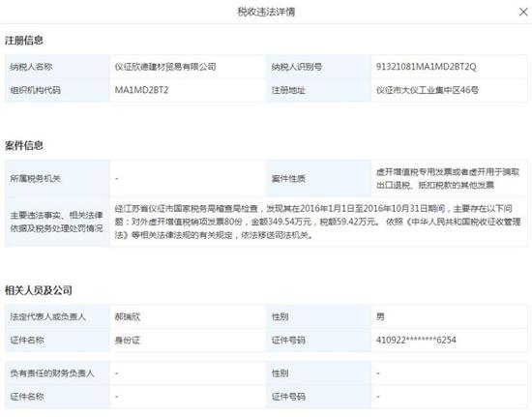Click 证件号码 label in financial officer table

(x=318, y=397)
